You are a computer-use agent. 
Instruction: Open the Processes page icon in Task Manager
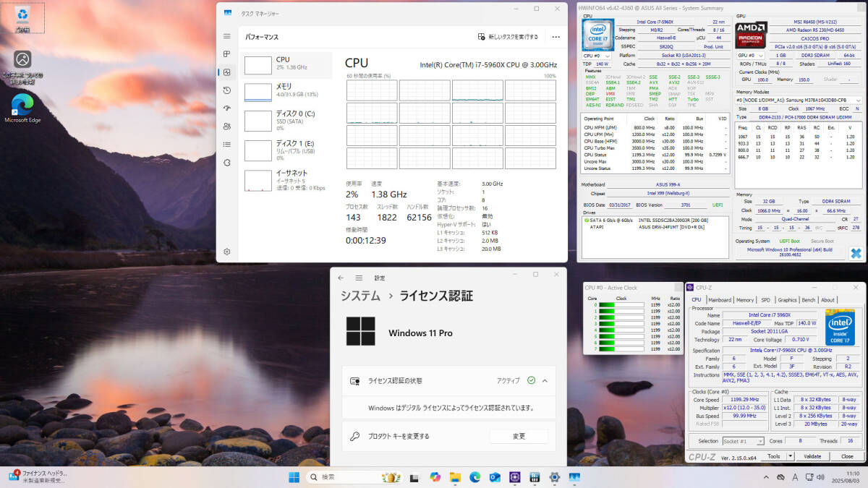(x=227, y=54)
